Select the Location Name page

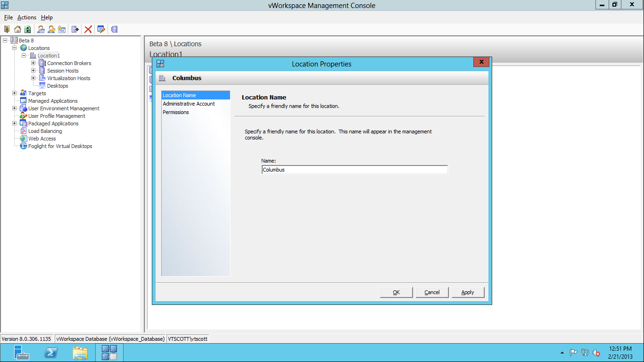tap(196, 95)
